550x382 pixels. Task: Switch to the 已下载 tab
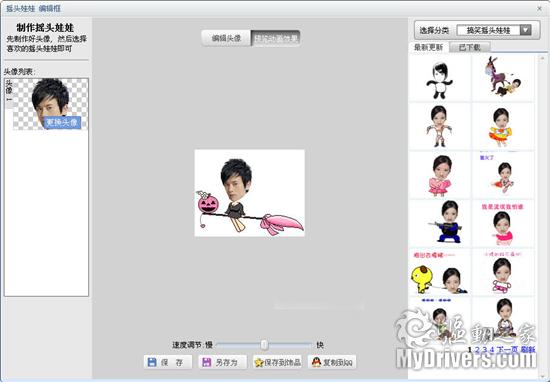(470, 47)
